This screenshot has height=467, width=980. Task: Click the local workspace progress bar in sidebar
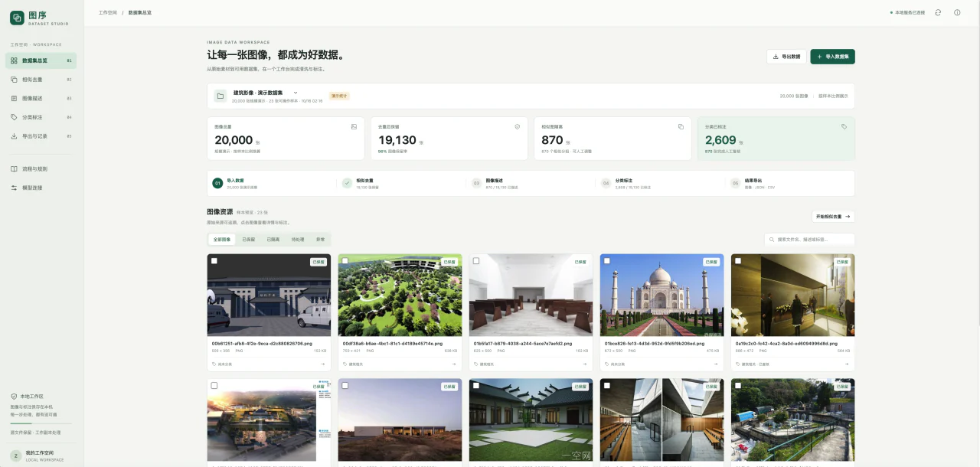[x=41, y=423]
